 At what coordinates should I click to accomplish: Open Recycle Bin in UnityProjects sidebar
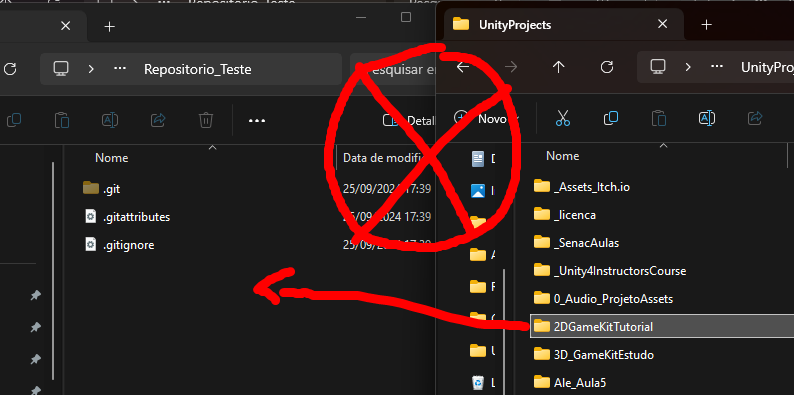pyautogui.click(x=478, y=382)
